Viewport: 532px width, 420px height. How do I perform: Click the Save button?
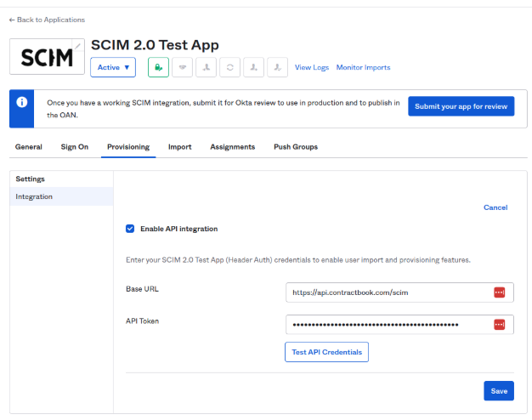pyautogui.click(x=499, y=391)
